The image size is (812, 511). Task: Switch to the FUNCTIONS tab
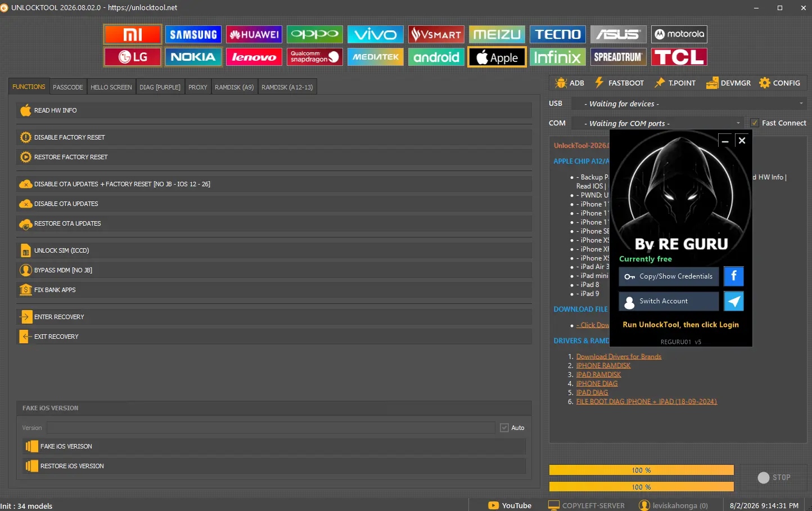[29, 87]
